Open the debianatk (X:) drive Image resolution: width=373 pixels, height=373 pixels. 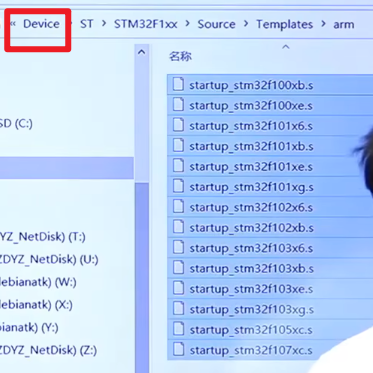[x=36, y=305]
